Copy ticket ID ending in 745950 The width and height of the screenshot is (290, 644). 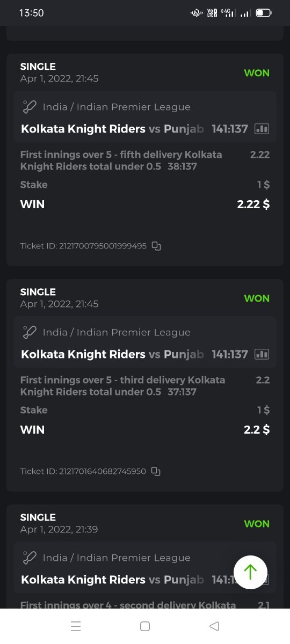tap(156, 471)
